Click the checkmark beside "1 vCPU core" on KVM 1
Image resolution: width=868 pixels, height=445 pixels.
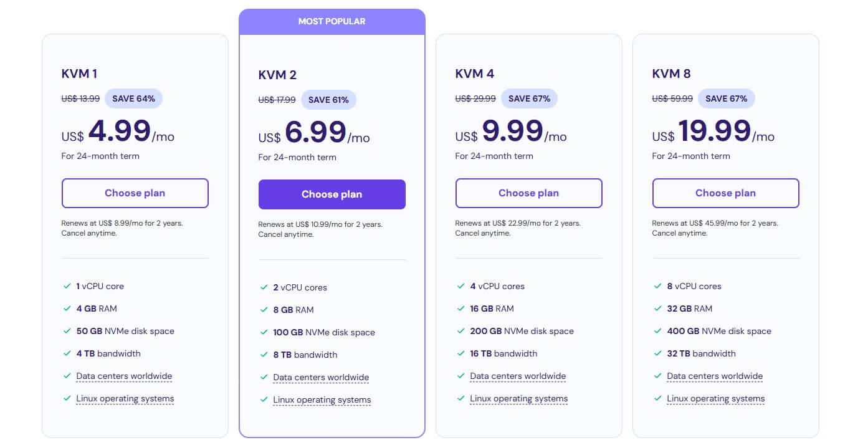[67, 285]
